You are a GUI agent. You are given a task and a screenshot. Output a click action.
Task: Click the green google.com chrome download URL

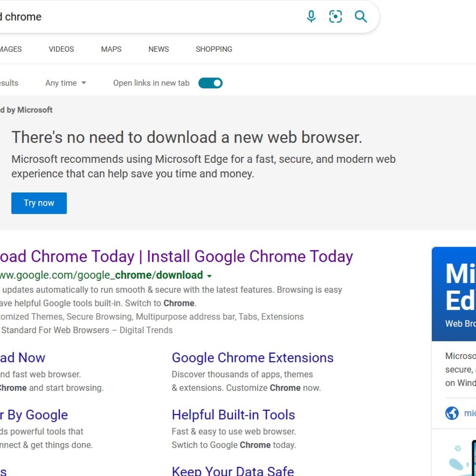pyautogui.click(x=101, y=275)
